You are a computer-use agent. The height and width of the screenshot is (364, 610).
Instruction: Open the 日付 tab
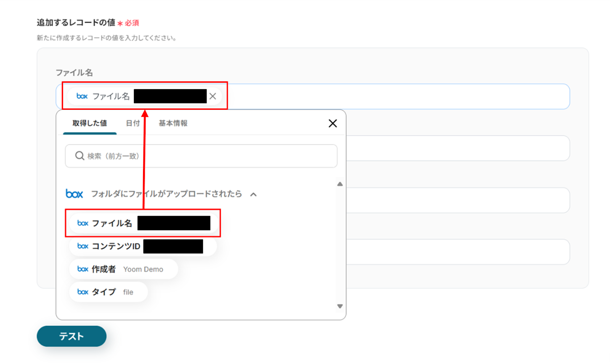pyautogui.click(x=133, y=123)
